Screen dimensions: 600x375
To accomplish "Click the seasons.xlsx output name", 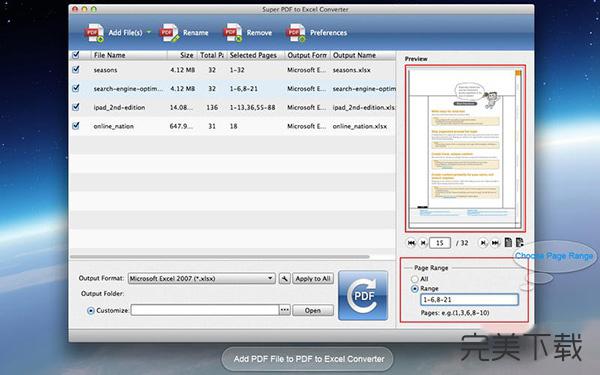I will tap(352, 70).
